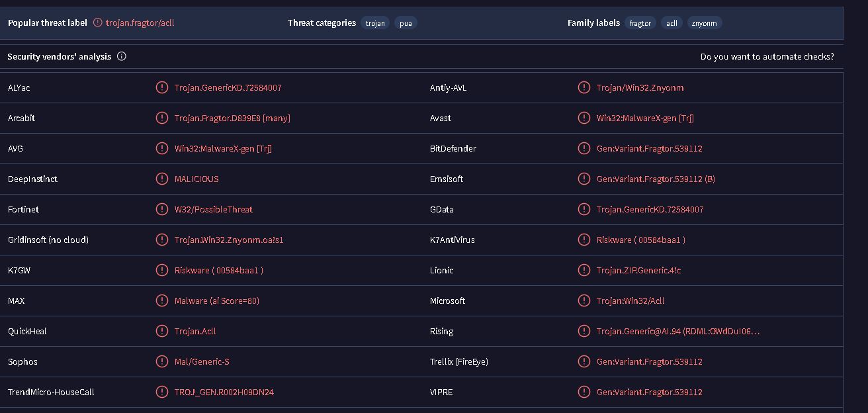Image resolution: width=868 pixels, height=413 pixels.
Task: Click the warning icon in the QuickHeal row
Action: point(162,331)
